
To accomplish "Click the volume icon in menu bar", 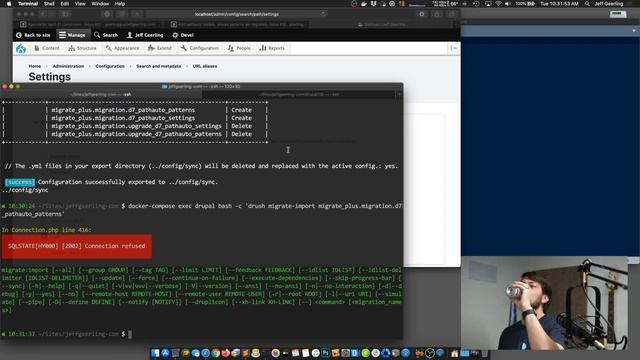I will pos(508,4).
